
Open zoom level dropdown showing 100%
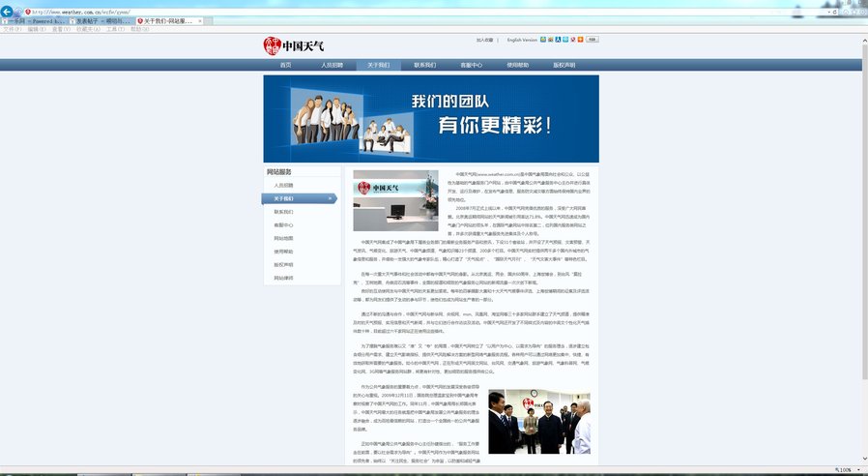point(847,470)
